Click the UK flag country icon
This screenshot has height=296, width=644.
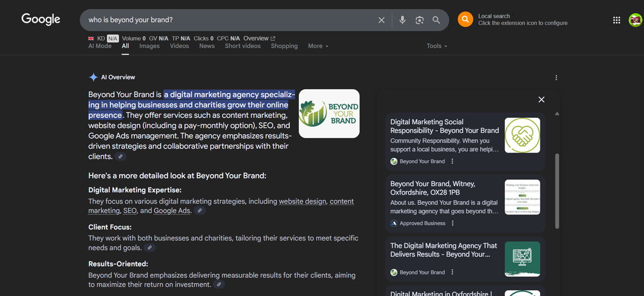click(x=91, y=38)
